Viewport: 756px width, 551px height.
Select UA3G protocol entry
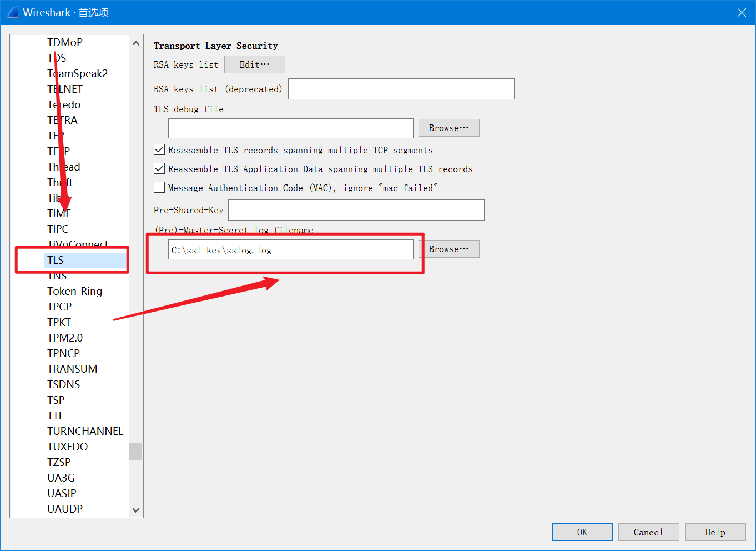click(61, 478)
